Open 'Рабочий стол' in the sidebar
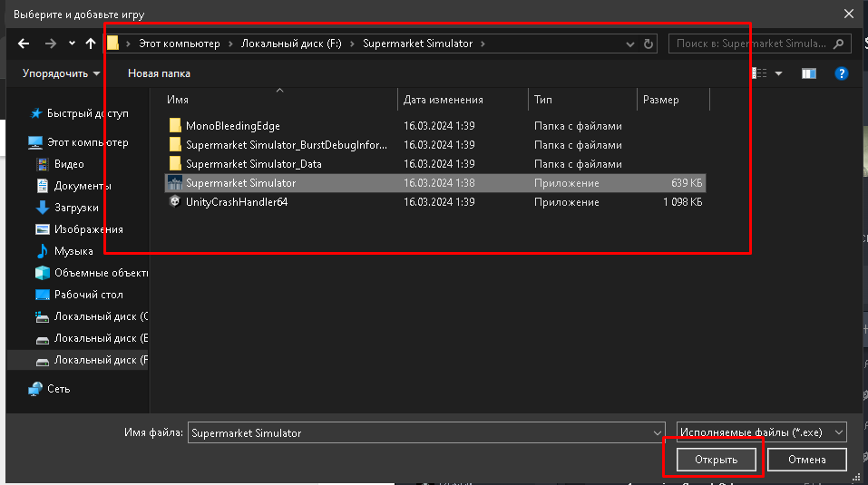 click(89, 295)
